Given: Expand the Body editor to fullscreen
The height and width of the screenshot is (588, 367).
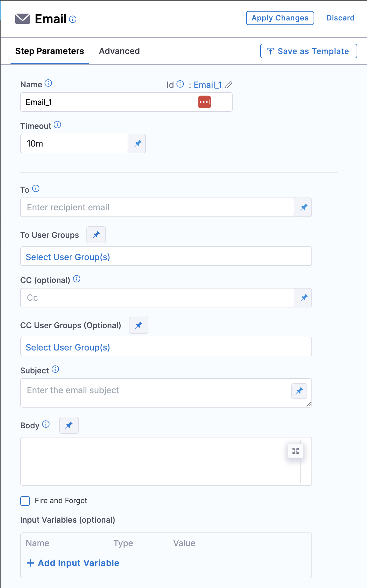Looking at the screenshot, I should coord(296,451).
